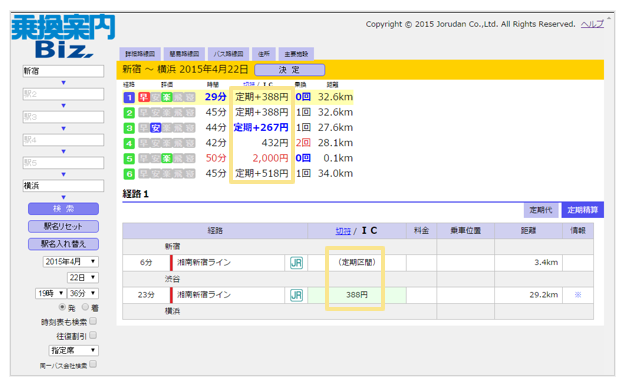This screenshot has height=384, width=625.
Task: Click 2,000円 fare on route 5
Action: pyautogui.click(x=270, y=158)
